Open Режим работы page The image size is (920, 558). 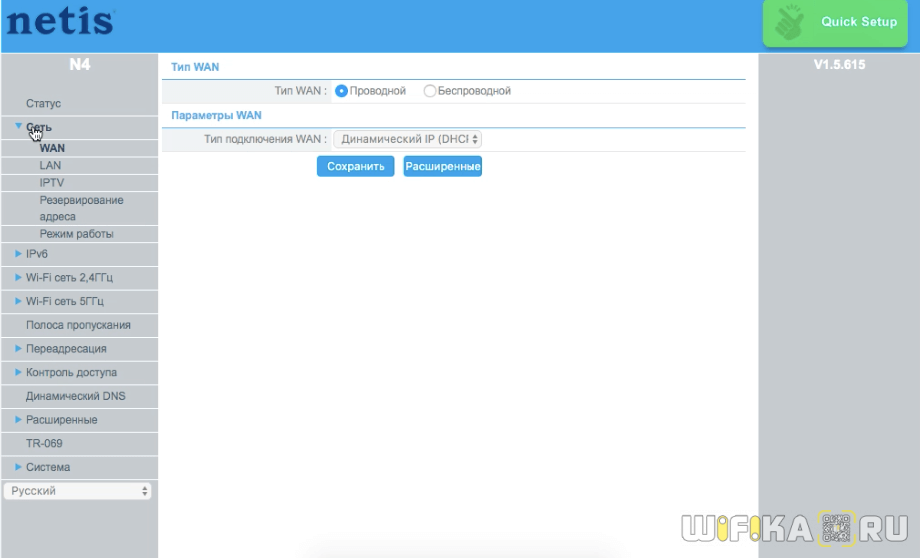(76, 234)
